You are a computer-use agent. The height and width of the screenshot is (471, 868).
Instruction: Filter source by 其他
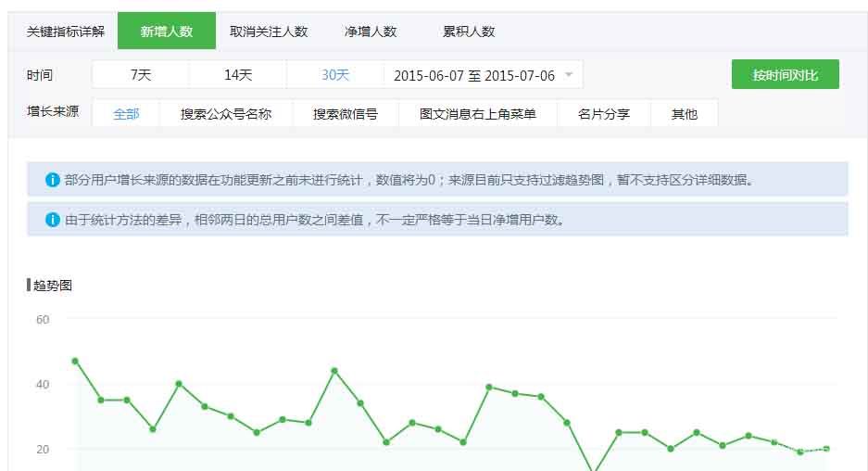click(x=685, y=114)
